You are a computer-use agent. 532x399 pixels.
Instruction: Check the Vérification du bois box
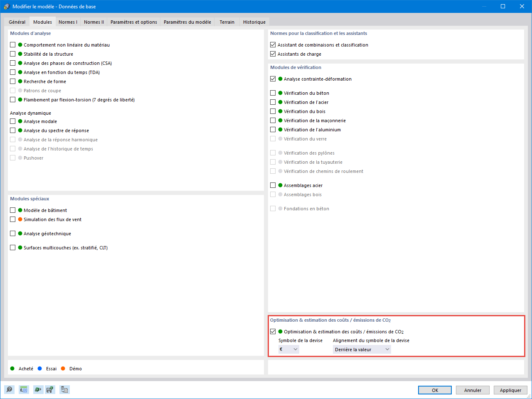[273, 111]
